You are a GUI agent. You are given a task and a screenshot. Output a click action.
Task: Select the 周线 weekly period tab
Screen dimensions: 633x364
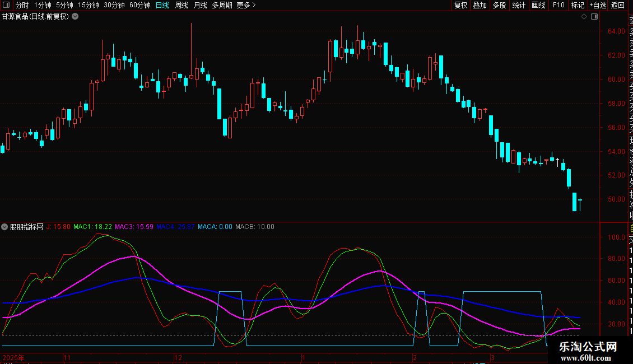pyautogui.click(x=181, y=5)
